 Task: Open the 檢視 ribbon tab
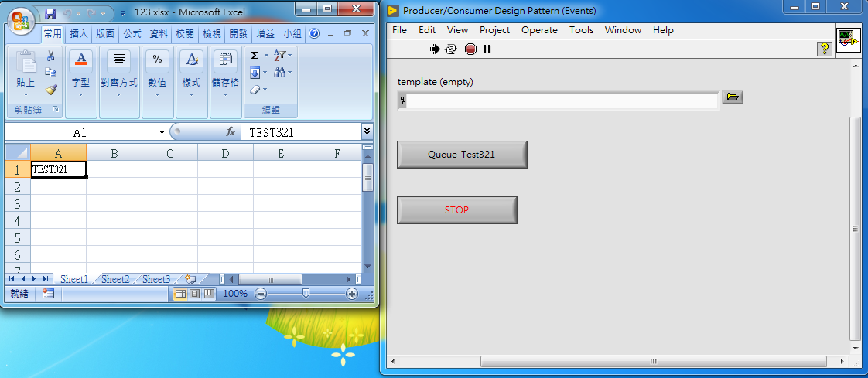(x=212, y=34)
